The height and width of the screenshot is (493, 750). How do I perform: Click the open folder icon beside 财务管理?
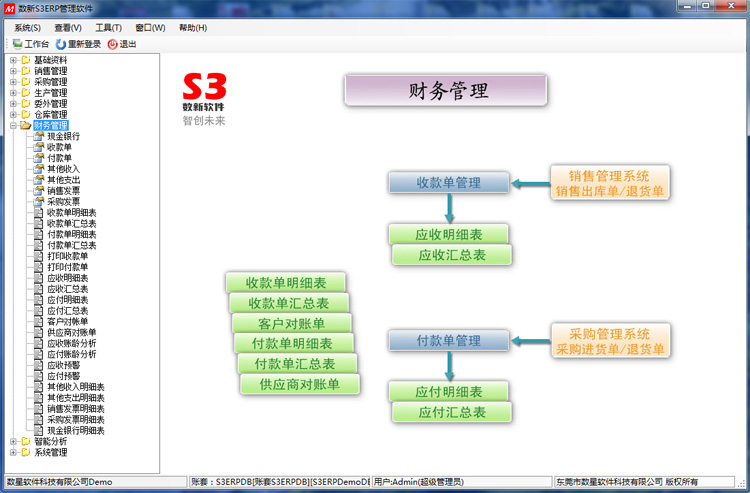[x=26, y=125]
